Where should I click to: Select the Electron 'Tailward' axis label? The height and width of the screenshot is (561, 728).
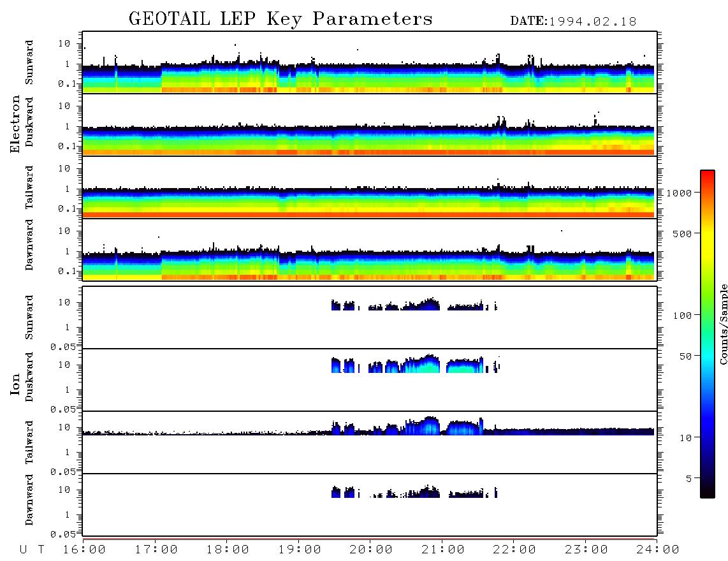coord(29,187)
